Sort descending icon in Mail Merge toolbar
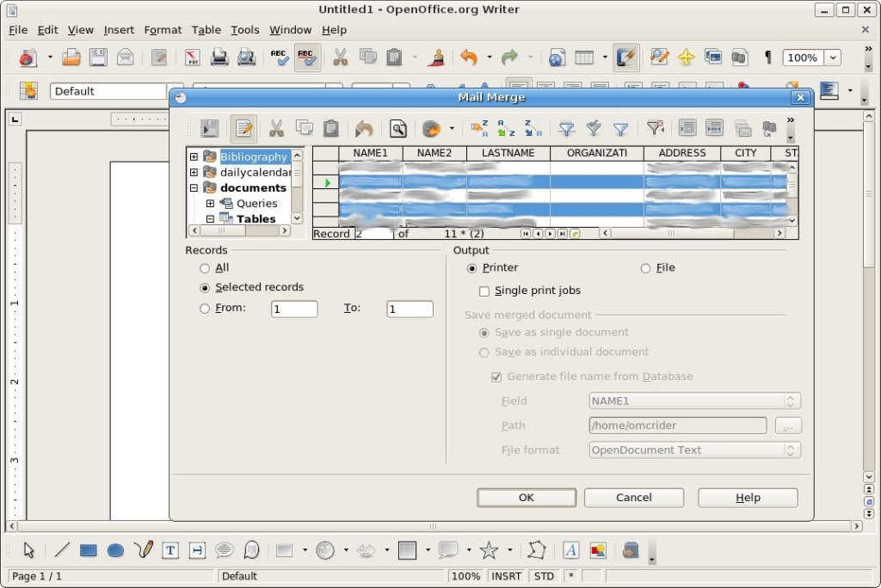881x588 pixels. [x=533, y=129]
